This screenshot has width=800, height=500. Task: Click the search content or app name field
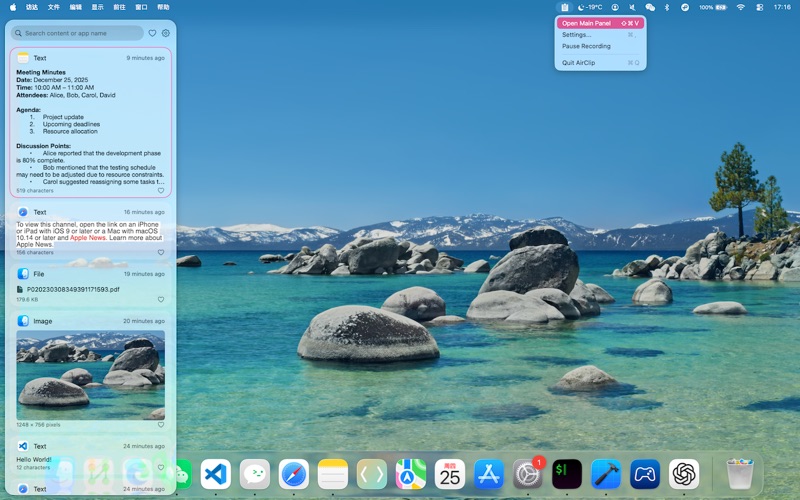[80, 33]
